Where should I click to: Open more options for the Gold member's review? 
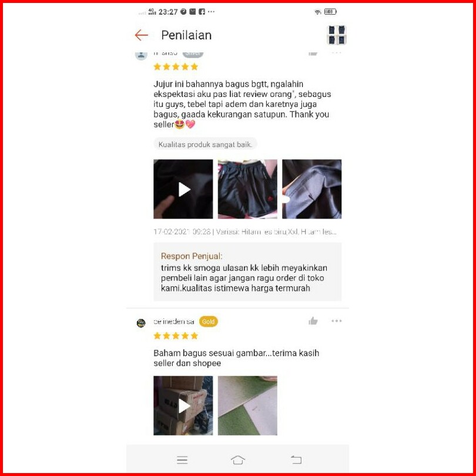[336, 321]
